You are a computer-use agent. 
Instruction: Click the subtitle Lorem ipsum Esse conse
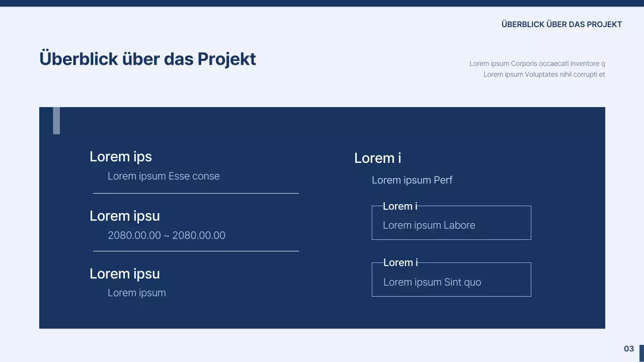[x=164, y=176]
